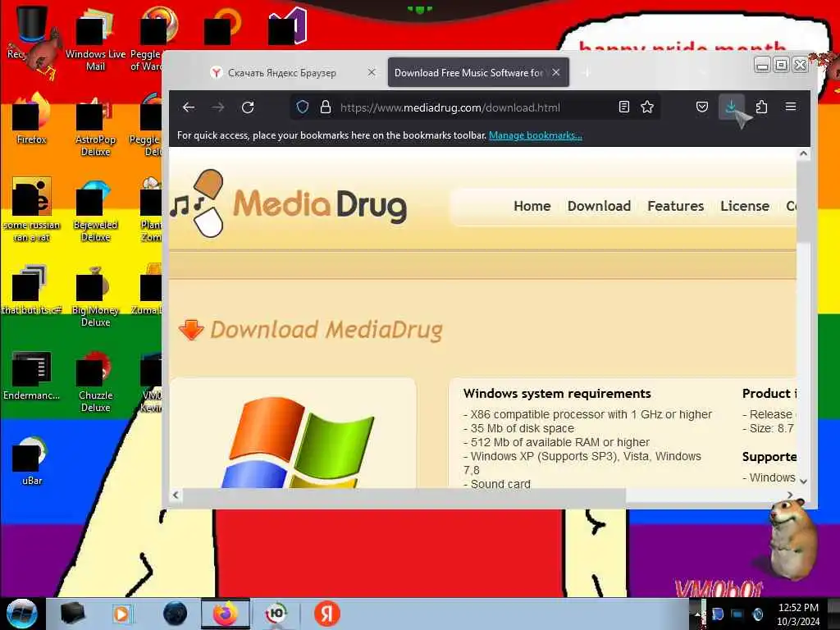Select the Chuzzle Deluxe desktop icon
This screenshot has height=630, width=840.
click(x=95, y=381)
